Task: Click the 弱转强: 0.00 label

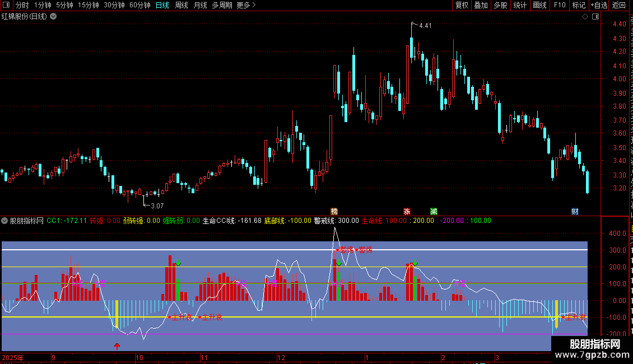Action: 141,221
